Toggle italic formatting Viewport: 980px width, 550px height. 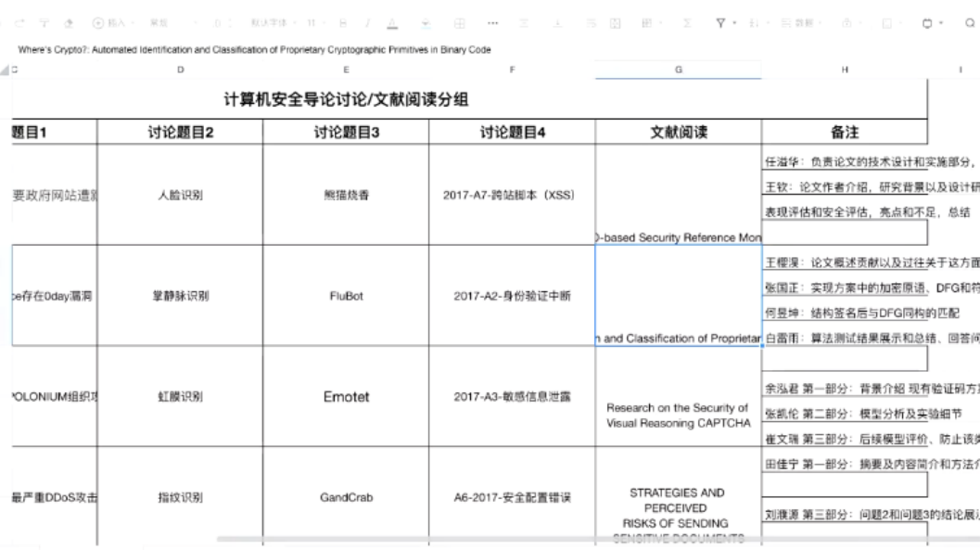click(366, 20)
